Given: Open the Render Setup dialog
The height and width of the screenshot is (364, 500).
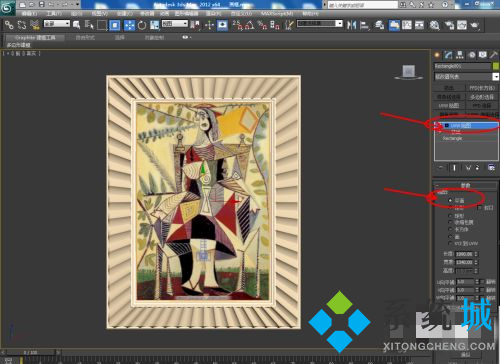Looking at the screenshot, I should tap(449, 25).
